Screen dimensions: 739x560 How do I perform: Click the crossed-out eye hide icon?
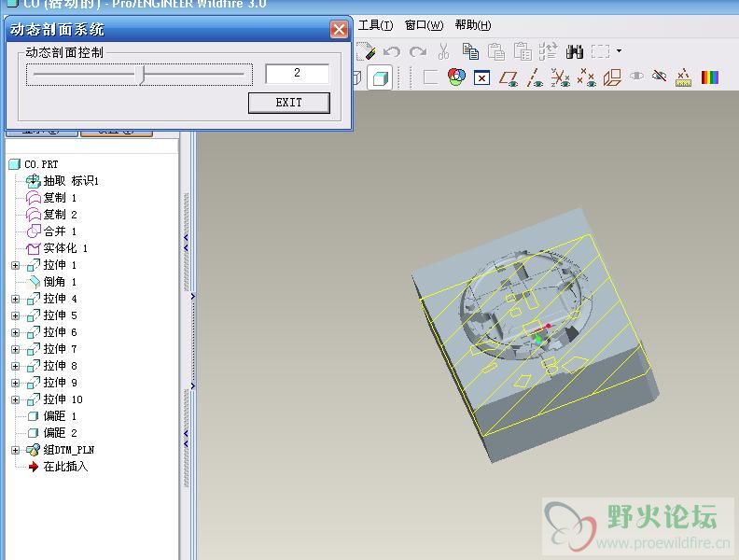[660, 76]
